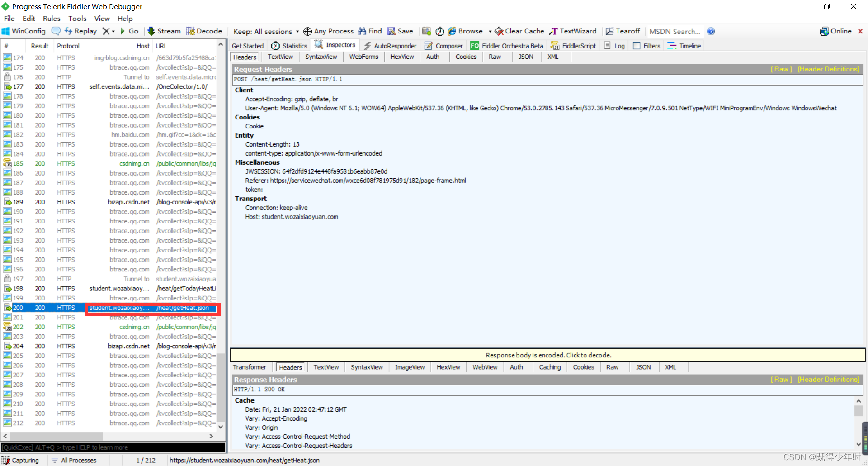Viewport: 868px width, 466px height.
Task: Click the Online status indicator
Action: click(x=836, y=31)
